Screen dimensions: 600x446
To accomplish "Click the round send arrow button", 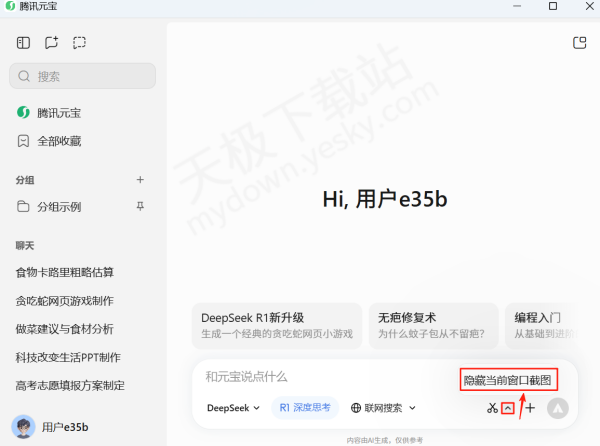I will coord(558,408).
